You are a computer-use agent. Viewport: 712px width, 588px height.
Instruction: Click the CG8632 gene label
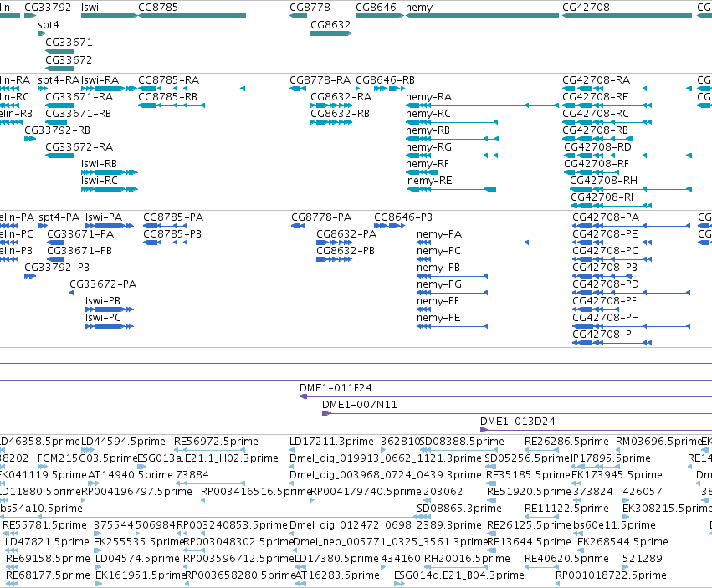click(330, 24)
